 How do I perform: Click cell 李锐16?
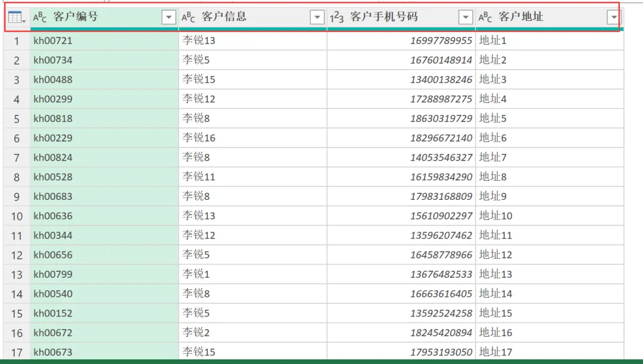[x=253, y=138]
